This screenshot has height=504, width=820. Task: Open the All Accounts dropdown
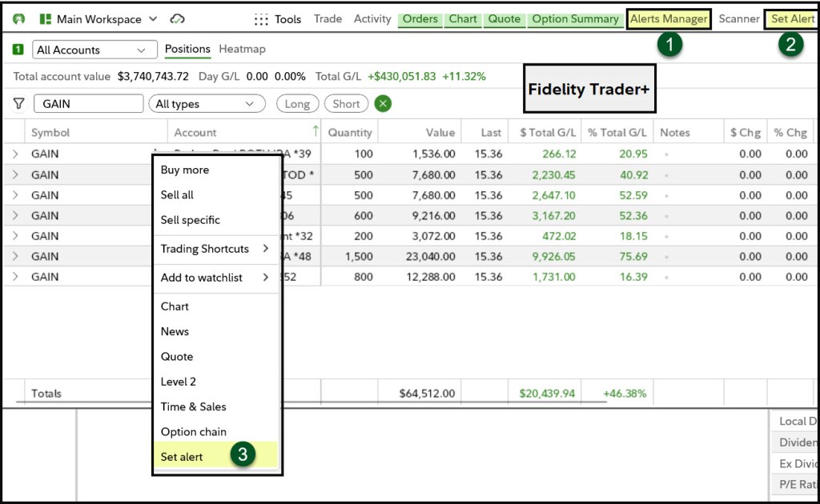93,50
